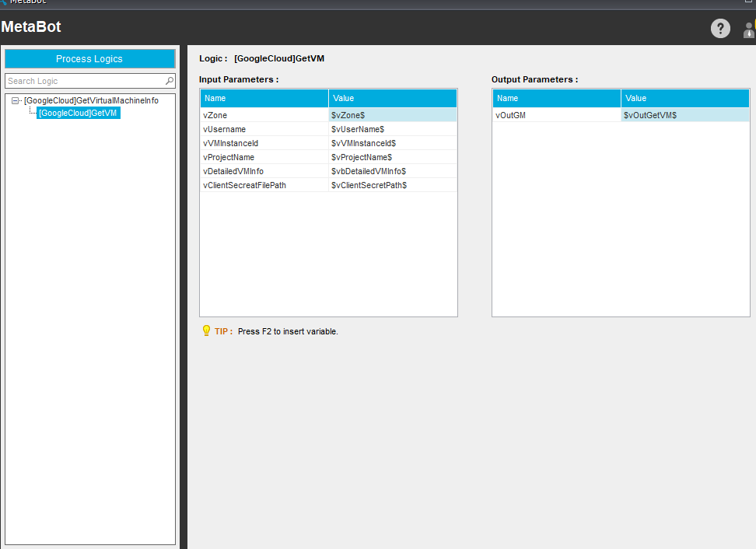756x549 pixels.
Task: Click the user profile icon at top right
Action: [x=749, y=29]
